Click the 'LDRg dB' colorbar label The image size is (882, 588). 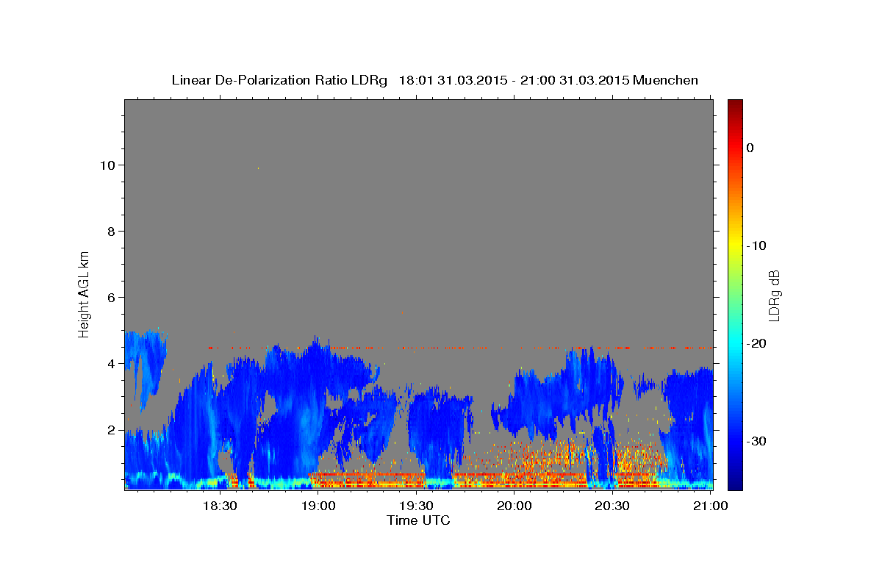point(774,295)
